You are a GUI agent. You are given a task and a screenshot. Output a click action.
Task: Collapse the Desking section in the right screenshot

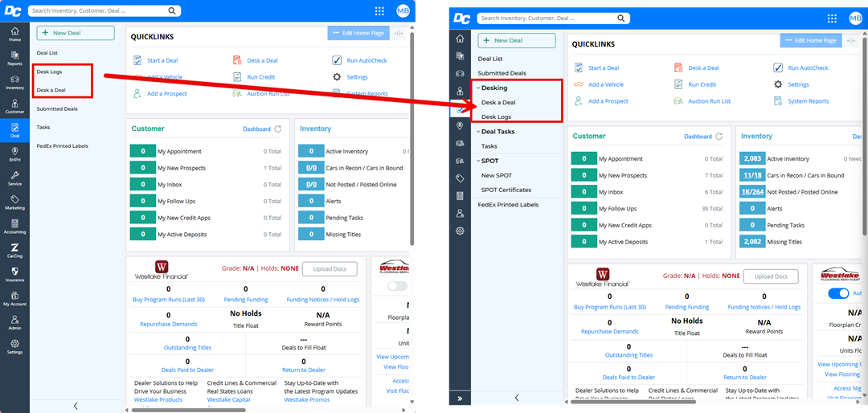coord(477,88)
